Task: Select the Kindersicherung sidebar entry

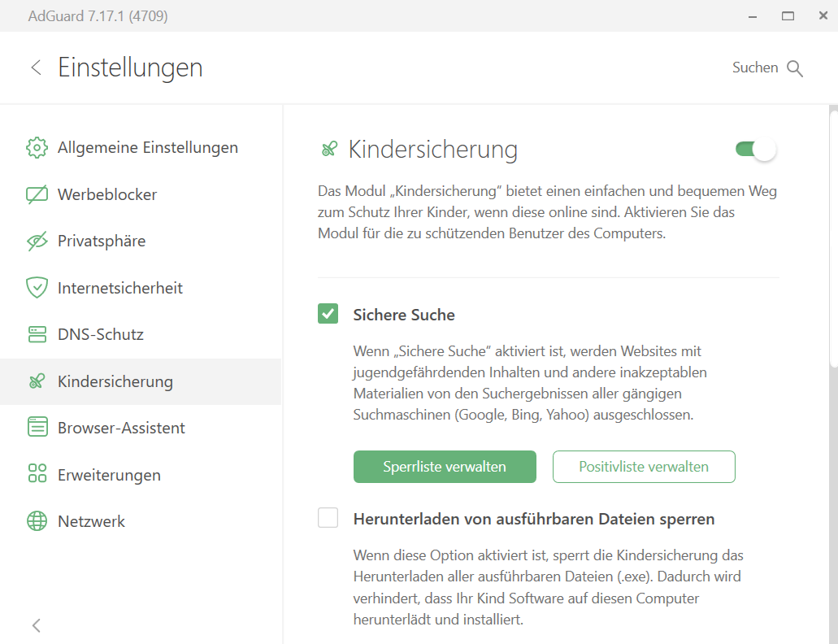Action: pyautogui.click(x=141, y=381)
